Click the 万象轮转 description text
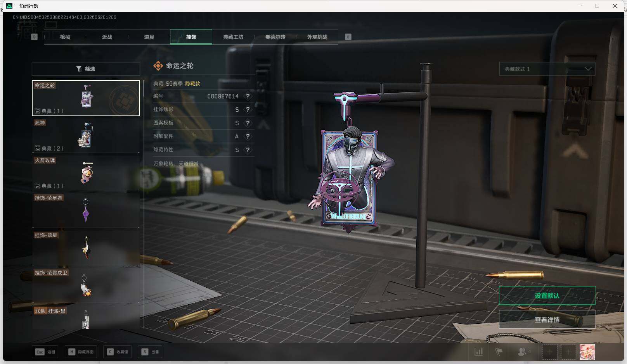 pyautogui.click(x=176, y=164)
